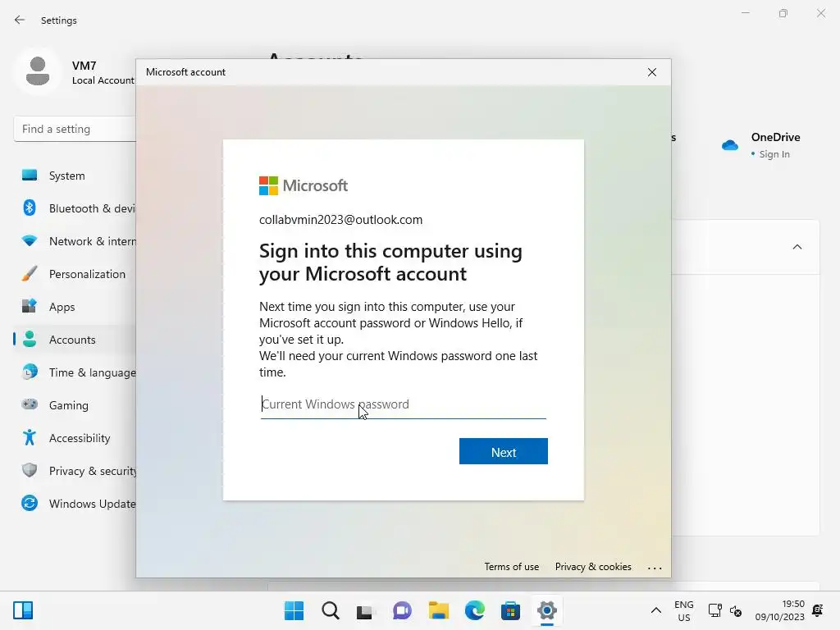840x630 pixels.
Task: Click ENG US language indicator
Action: pyautogui.click(x=684, y=610)
